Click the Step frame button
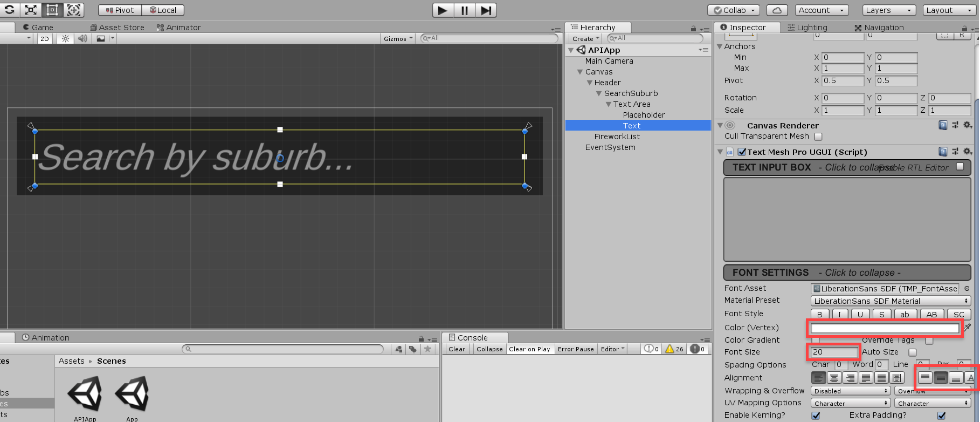Screen dimensions: 980x422 click(x=486, y=10)
